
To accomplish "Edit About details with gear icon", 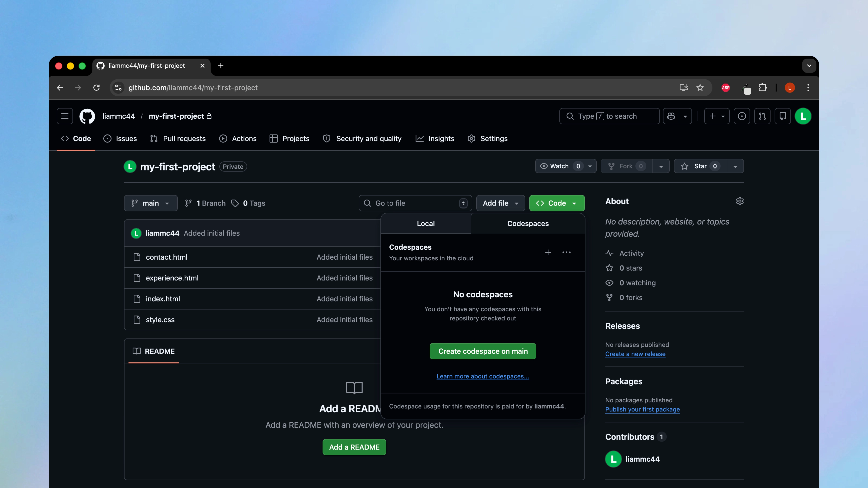I will [x=740, y=201].
